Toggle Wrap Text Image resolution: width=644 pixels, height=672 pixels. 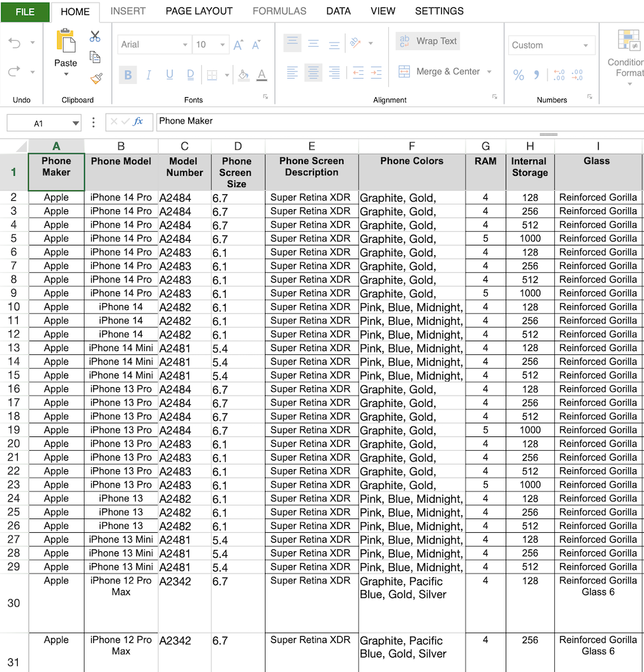coord(428,41)
